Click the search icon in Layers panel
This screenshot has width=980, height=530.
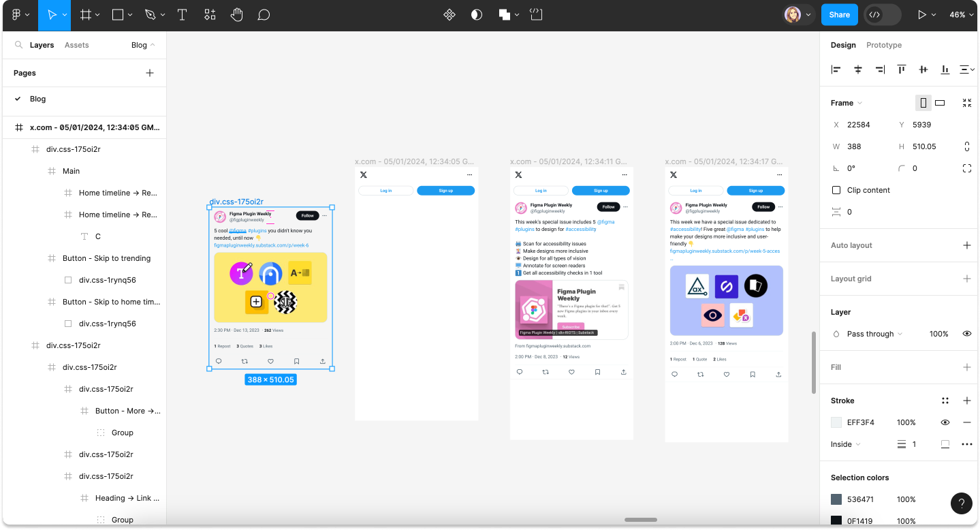[19, 45]
